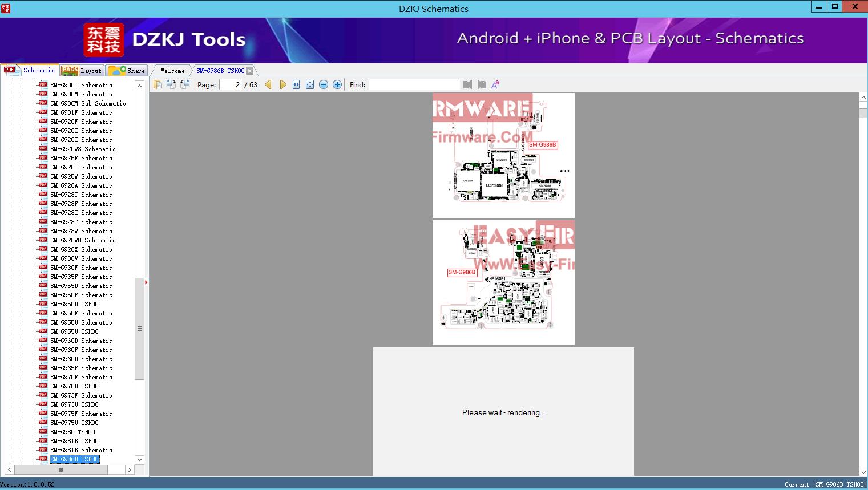The image size is (868, 490).
Task: Fit the page to width
Action: 296,84
